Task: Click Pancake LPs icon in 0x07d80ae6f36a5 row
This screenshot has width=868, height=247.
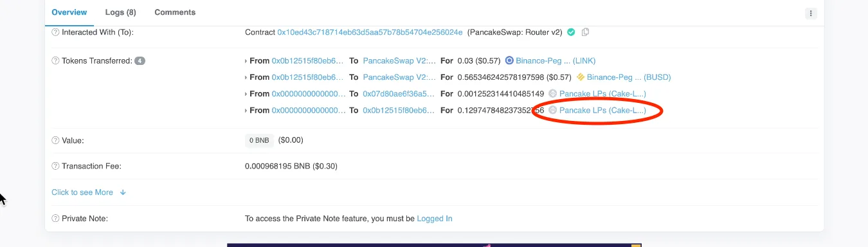Action: pyautogui.click(x=552, y=94)
